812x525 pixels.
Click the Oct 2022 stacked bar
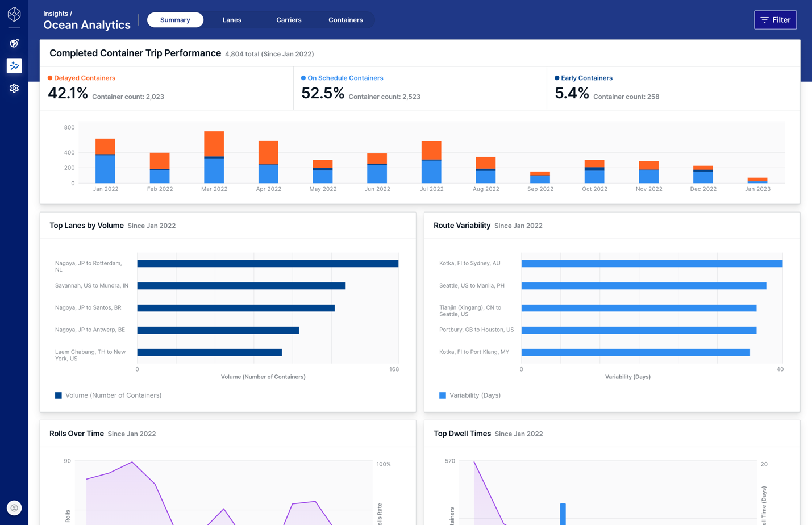594,172
